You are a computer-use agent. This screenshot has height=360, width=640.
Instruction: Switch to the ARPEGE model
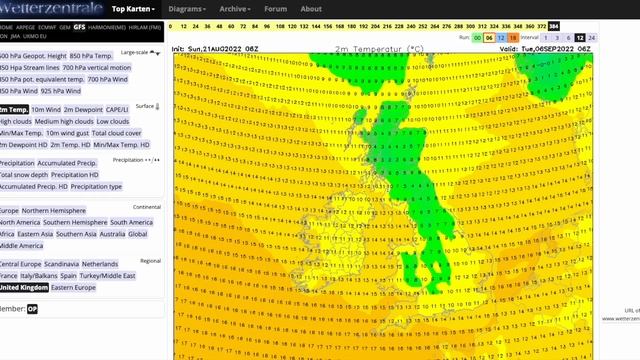(25, 27)
